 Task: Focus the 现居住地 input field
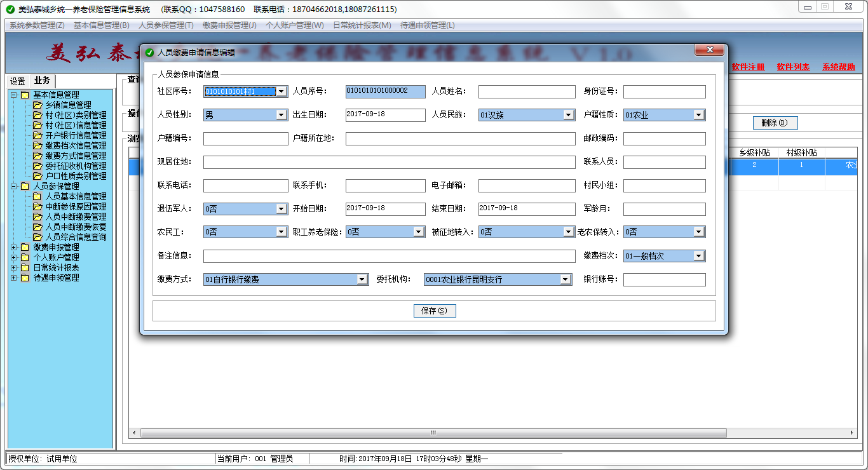coord(390,162)
